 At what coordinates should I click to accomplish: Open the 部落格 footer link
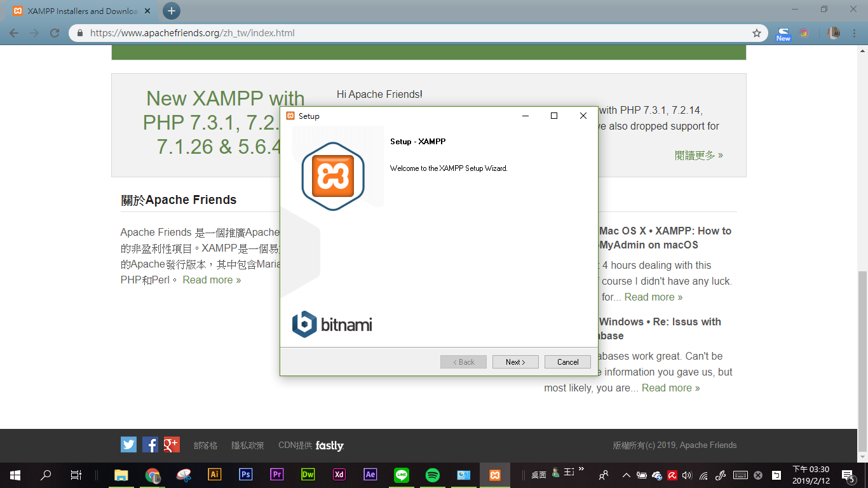(205, 445)
